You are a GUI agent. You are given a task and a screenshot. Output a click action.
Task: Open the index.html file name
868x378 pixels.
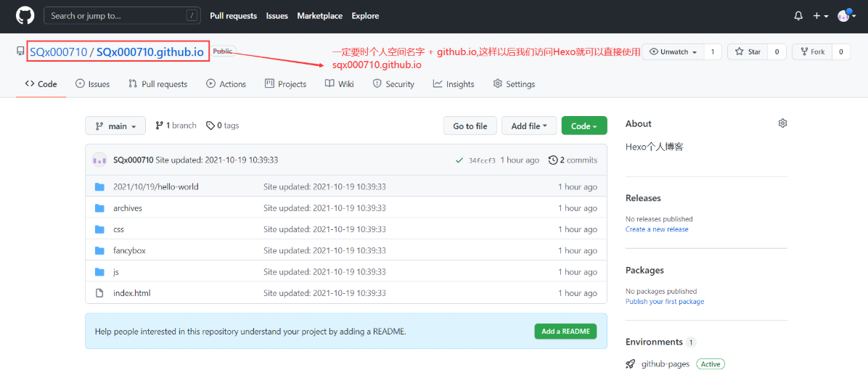(x=132, y=293)
